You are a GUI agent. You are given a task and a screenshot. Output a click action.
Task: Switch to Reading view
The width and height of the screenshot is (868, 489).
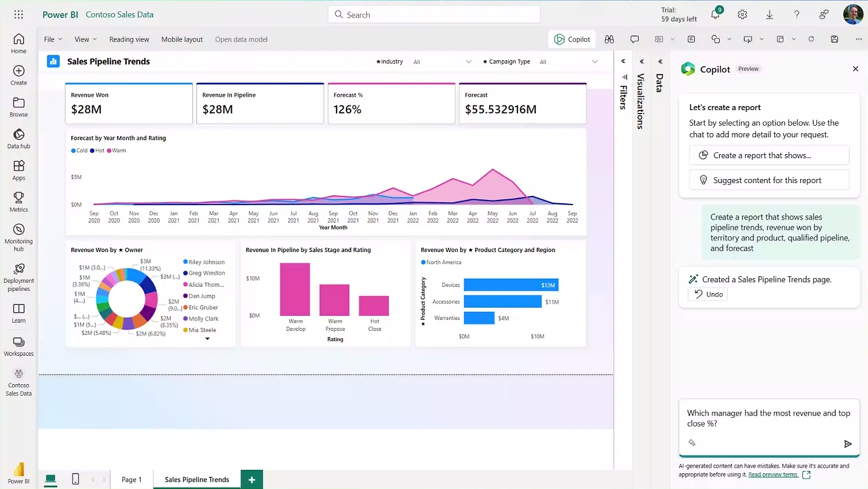(x=129, y=39)
